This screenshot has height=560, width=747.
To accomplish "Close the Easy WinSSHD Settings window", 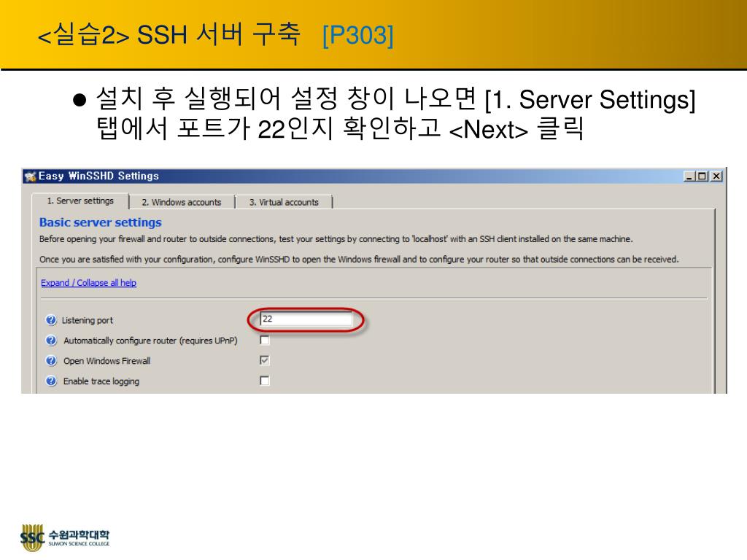I will pyautogui.click(x=716, y=176).
